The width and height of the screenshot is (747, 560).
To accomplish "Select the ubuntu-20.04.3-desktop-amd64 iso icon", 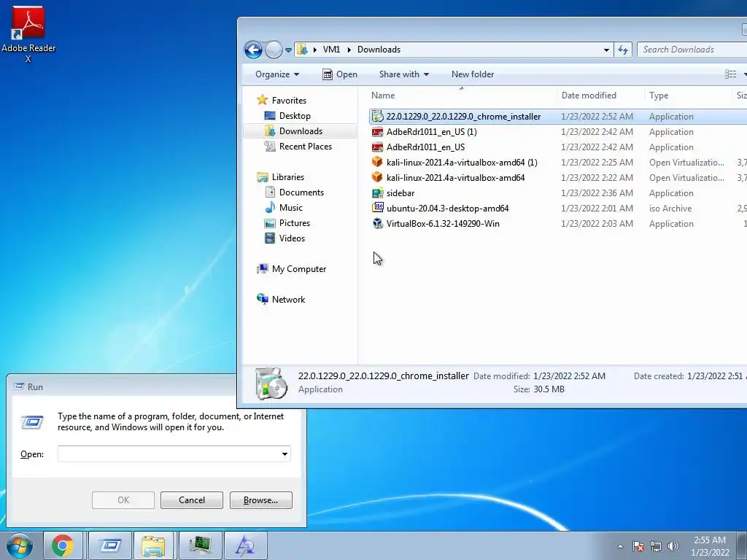I will point(377,208).
